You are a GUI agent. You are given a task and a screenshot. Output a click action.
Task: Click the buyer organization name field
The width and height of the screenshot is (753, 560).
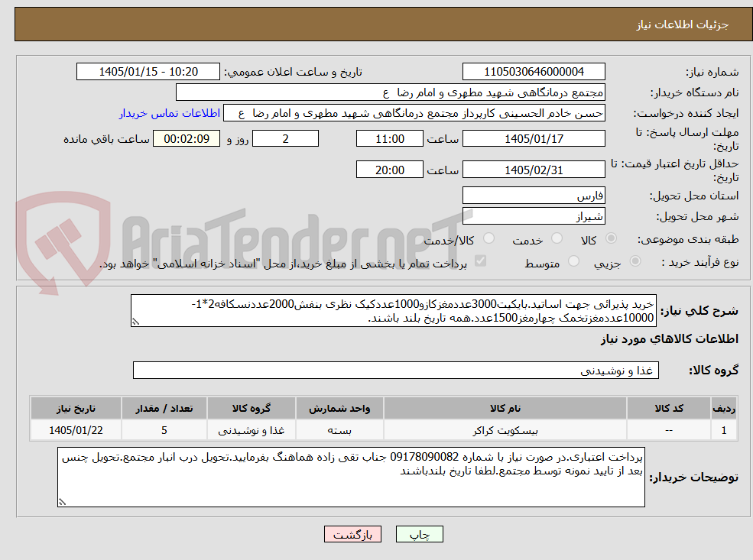click(x=391, y=92)
